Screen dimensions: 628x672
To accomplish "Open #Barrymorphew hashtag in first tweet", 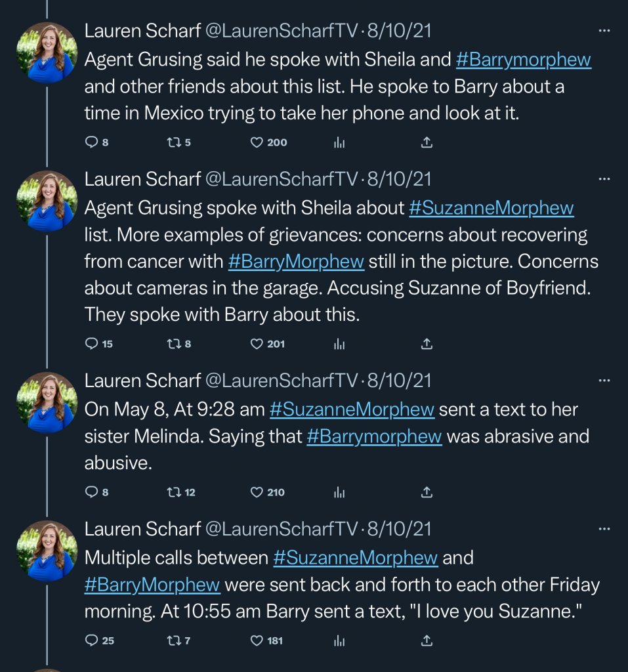I will click(x=524, y=60).
